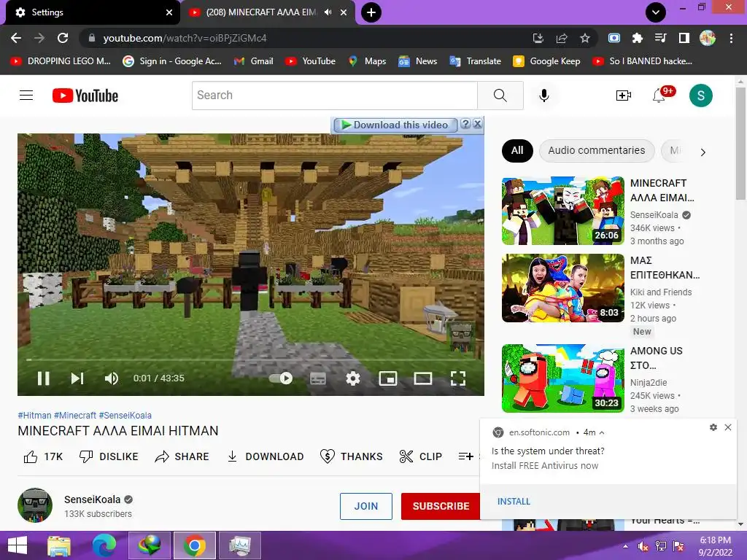
Task: Subscribe to SenseiKoala channel
Action: [441, 506]
